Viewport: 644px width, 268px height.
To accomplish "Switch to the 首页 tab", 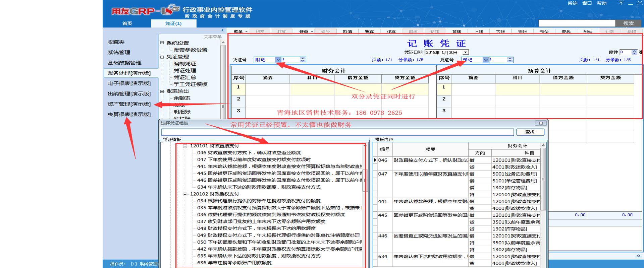I will pyautogui.click(x=127, y=23).
